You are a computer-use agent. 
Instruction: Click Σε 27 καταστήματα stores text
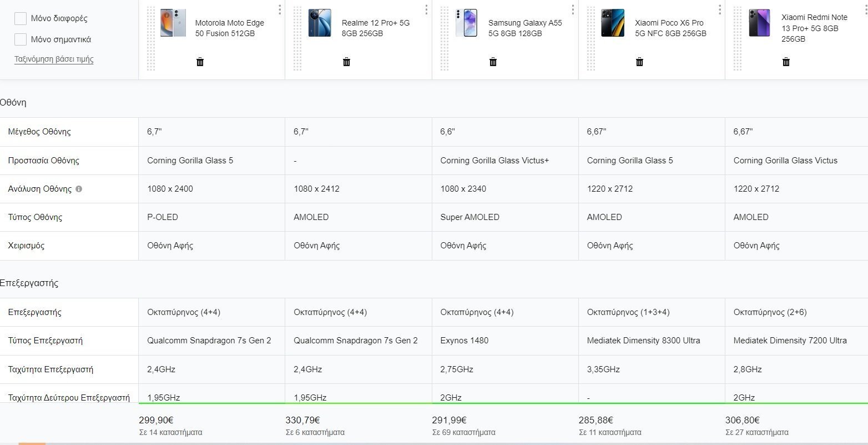tap(756, 432)
